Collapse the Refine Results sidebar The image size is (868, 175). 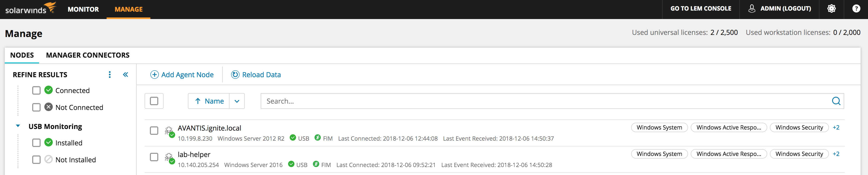point(125,75)
